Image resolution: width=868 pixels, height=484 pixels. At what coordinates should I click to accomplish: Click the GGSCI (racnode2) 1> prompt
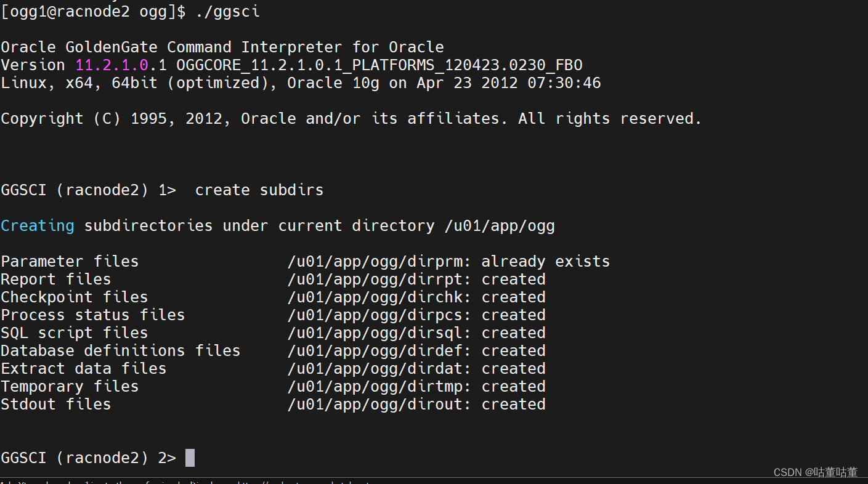[x=88, y=190]
